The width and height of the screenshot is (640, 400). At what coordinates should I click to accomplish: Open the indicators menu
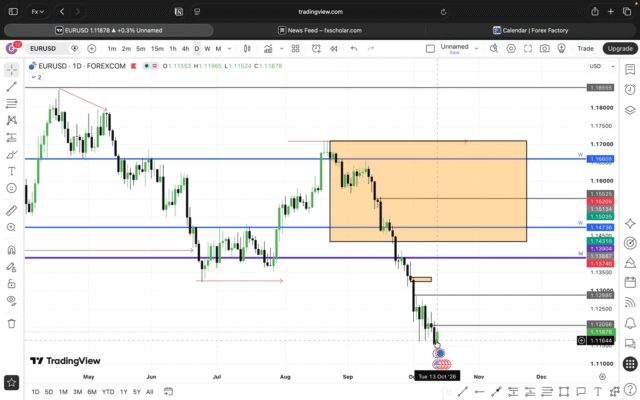click(x=268, y=49)
